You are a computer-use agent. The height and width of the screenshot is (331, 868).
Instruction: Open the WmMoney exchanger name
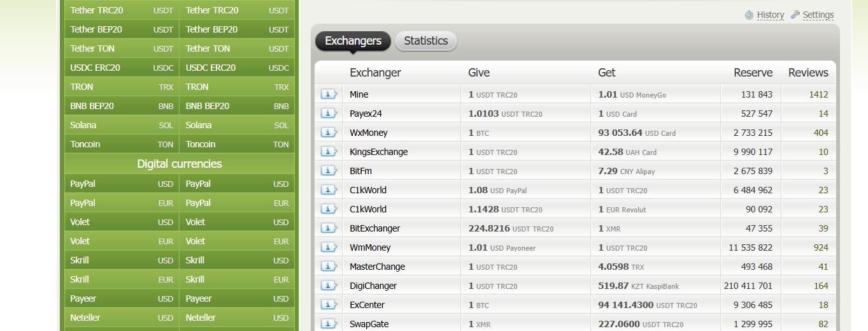(x=370, y=247)
